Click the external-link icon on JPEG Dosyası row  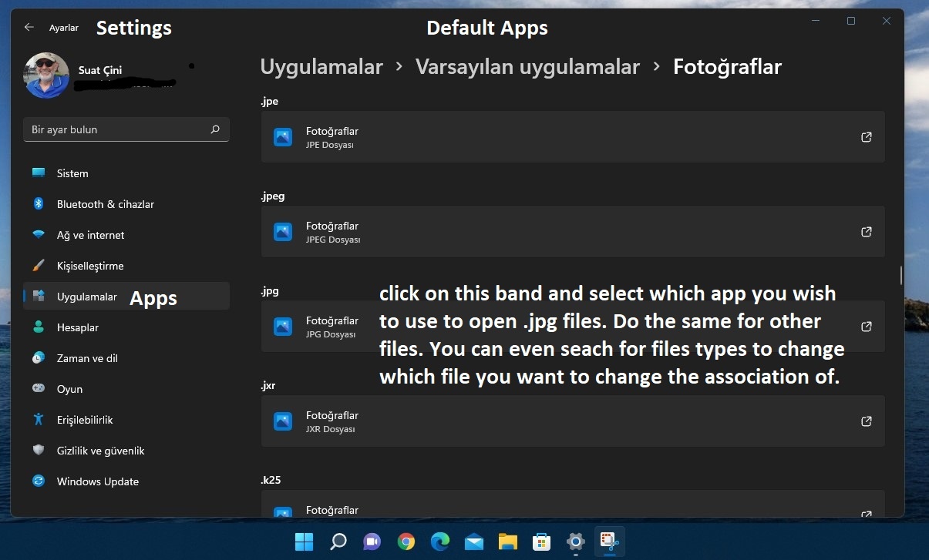(x=866, y=232)
